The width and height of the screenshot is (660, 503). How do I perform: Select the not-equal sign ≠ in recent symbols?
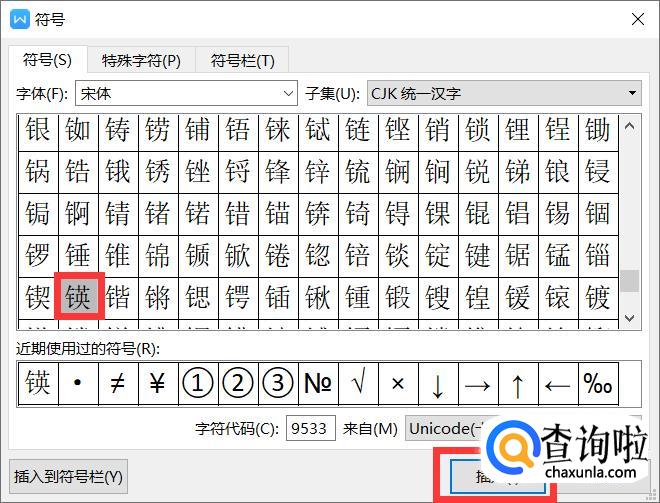[118, 384]
